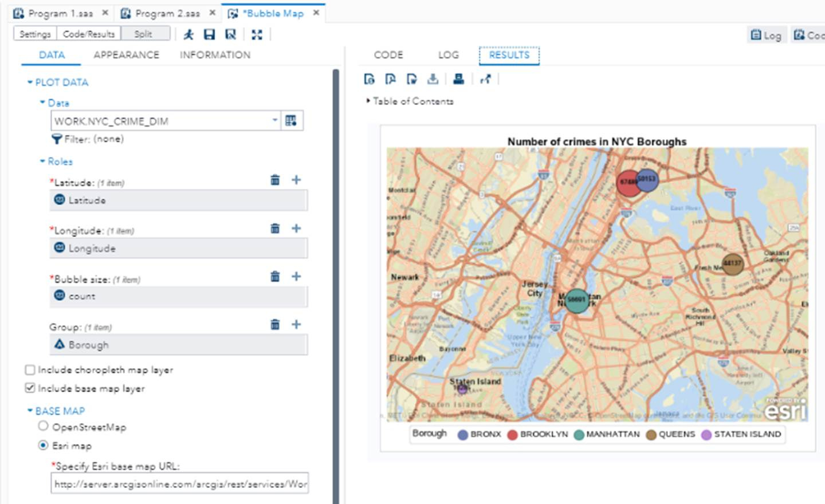Open the data table browse icon beside WORK.NYC_CRIME_DIM

291,120
